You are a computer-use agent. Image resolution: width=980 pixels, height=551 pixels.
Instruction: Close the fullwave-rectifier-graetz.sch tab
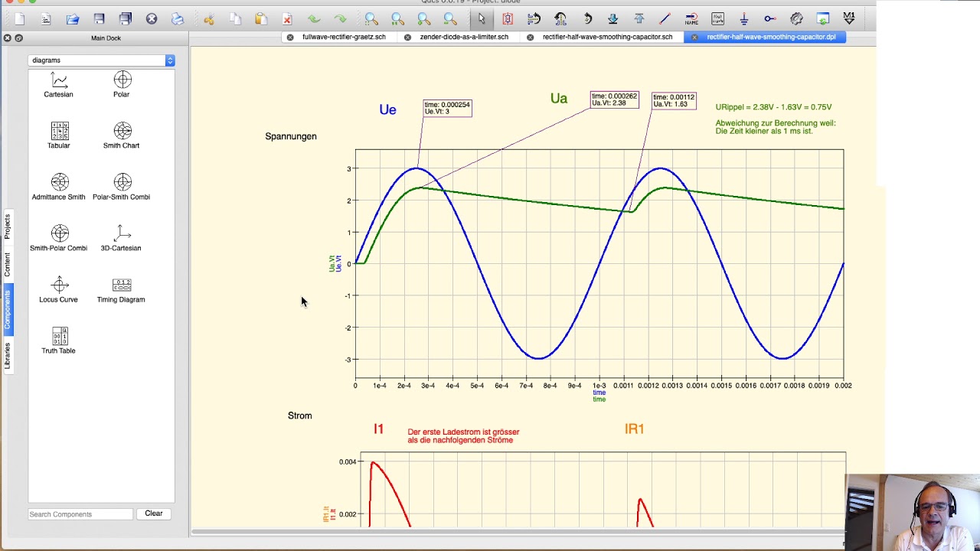290,37
